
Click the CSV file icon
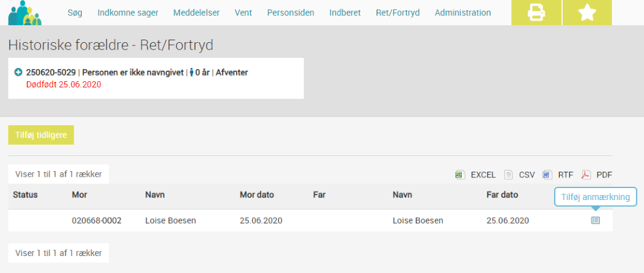pyautogui.click(x=508, y=175)
